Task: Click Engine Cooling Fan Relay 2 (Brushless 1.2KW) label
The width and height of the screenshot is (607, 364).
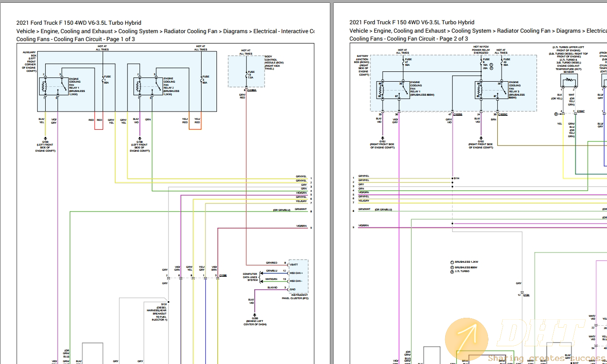Action: 172,86
